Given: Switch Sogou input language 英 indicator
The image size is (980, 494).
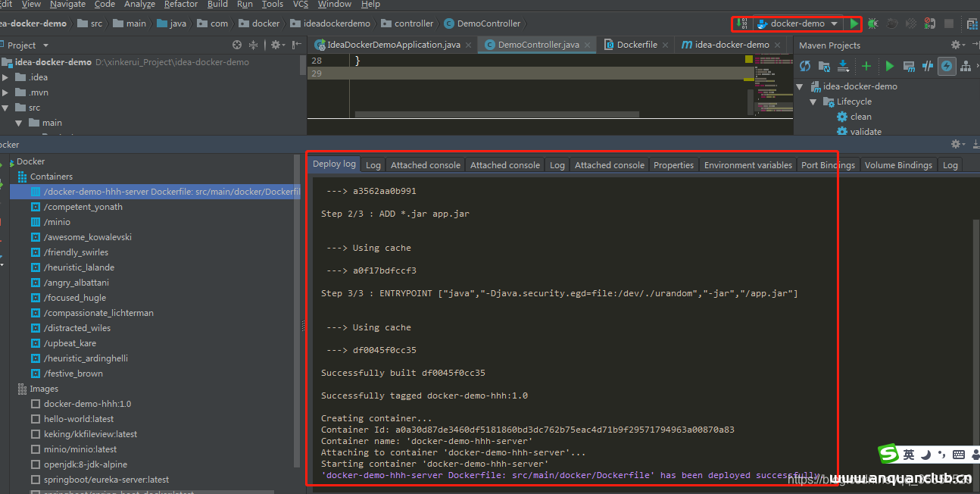Looking at the screenshot, I should coord(908,455).
